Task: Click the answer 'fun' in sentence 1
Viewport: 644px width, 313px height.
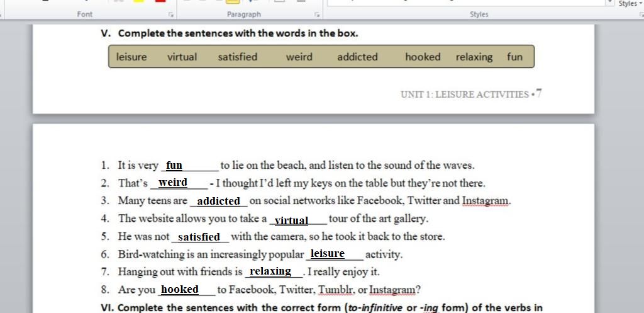Action: 174,165
